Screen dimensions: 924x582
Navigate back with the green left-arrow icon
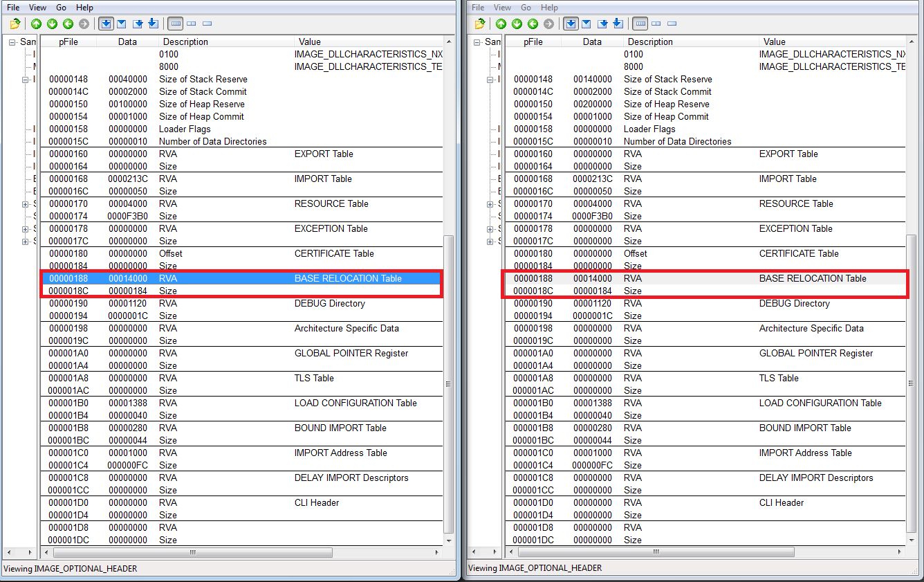tap(68, 23)
